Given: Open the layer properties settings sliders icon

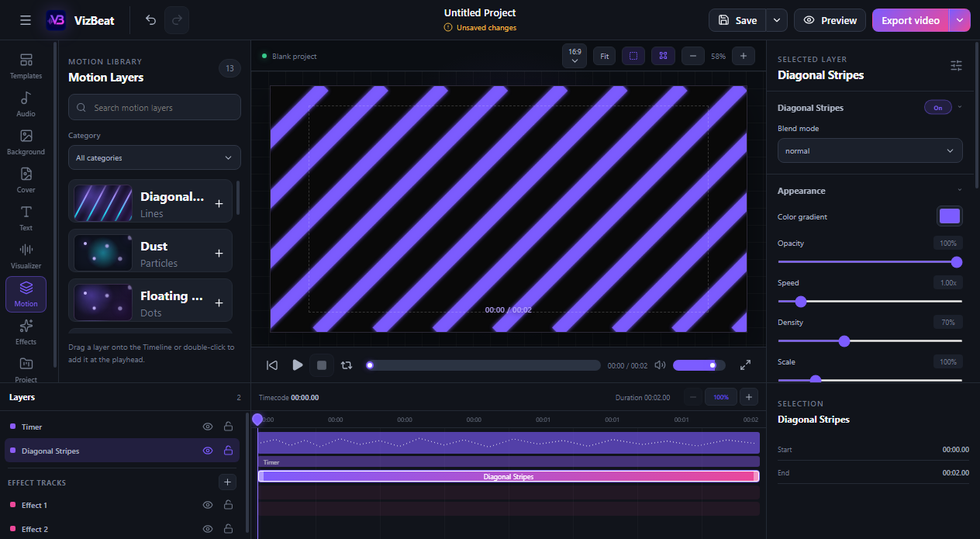Looking at the screenshot, I should [956, 66].
